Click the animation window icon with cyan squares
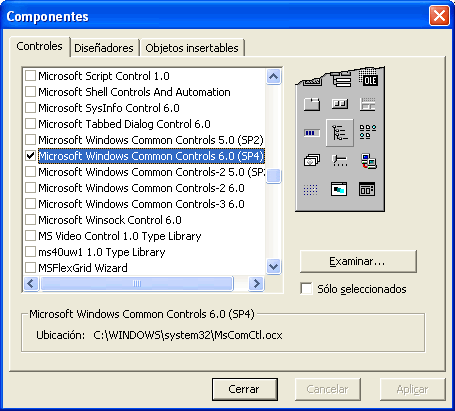 (339, 189)
